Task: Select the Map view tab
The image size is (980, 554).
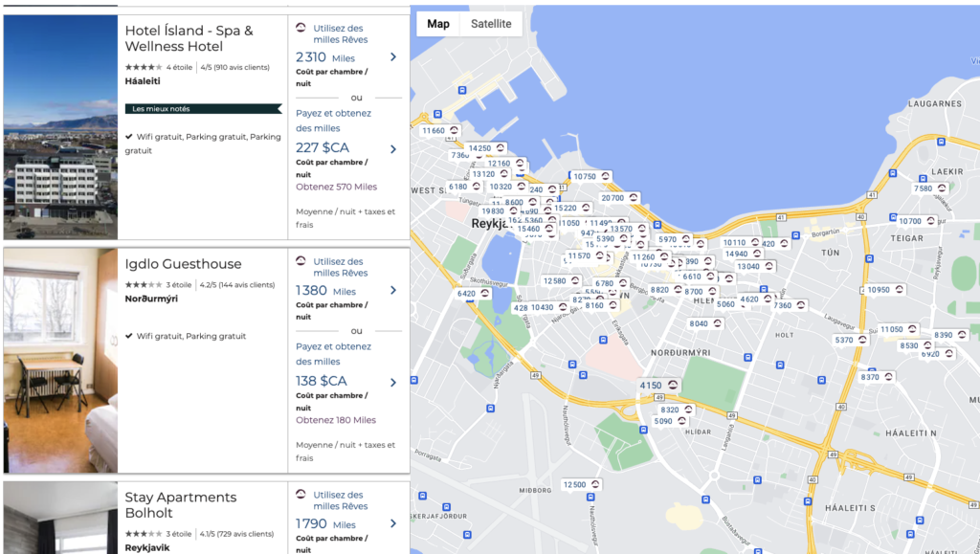Action: pos(437,24)
